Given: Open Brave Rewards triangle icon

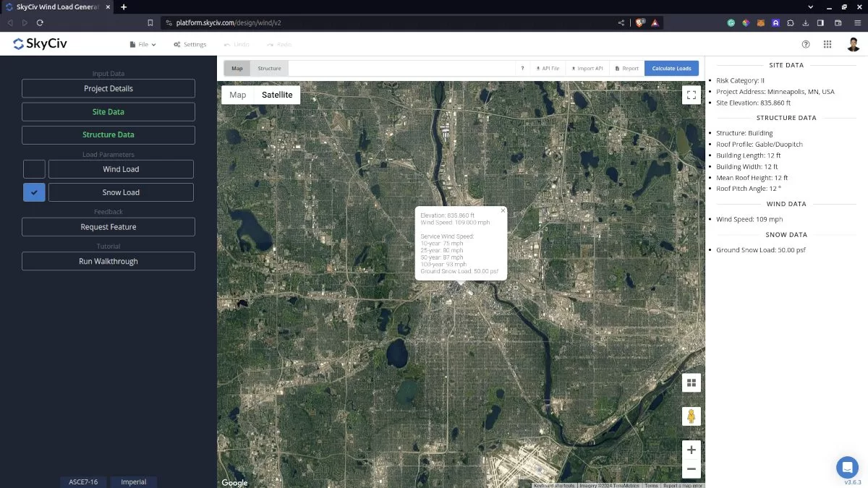Looking at the screenshot, I should (x=654, y=22).
